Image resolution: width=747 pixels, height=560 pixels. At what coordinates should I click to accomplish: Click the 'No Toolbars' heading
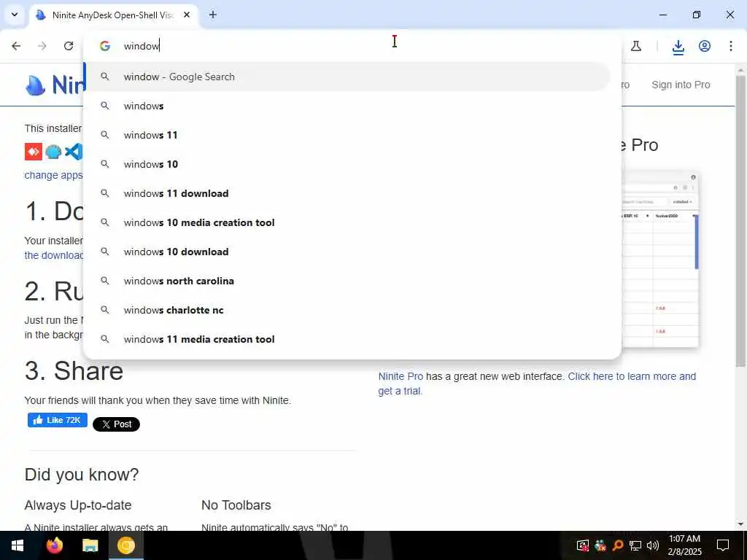click(x=236, y=505)
